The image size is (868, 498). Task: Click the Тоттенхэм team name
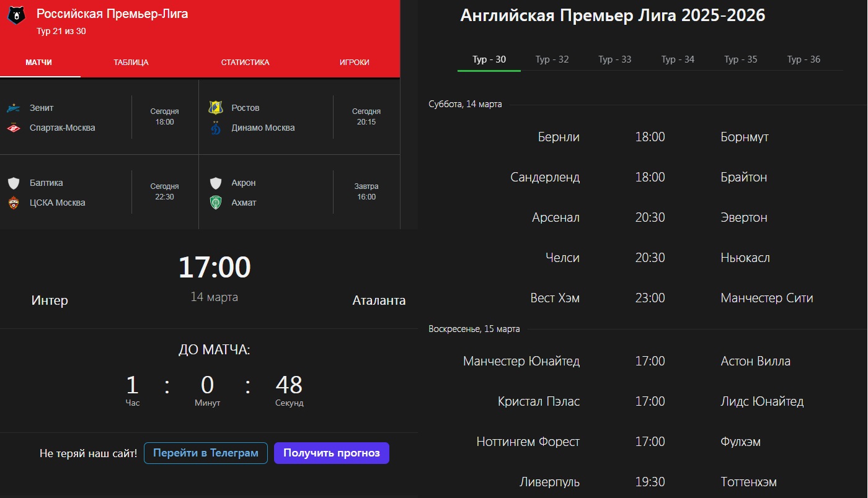(749, 482)
